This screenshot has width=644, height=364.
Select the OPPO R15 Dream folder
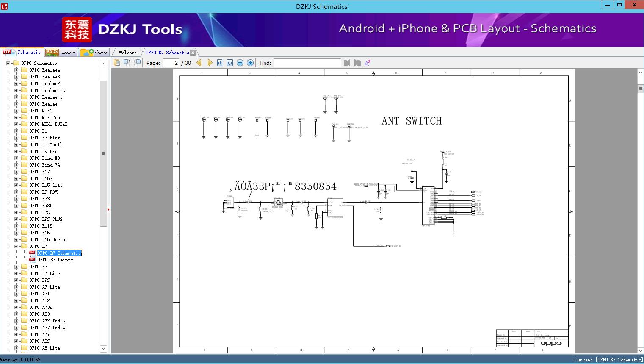coord(47,239)
